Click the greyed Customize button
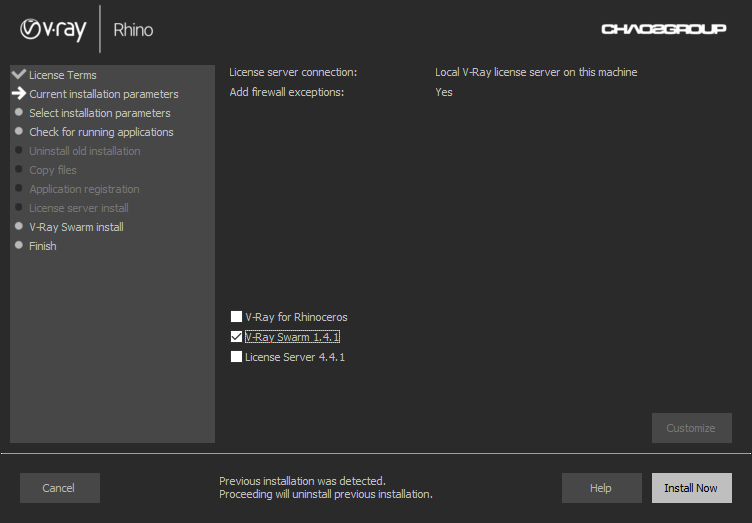The image size is (752, 523). (692, 428)
